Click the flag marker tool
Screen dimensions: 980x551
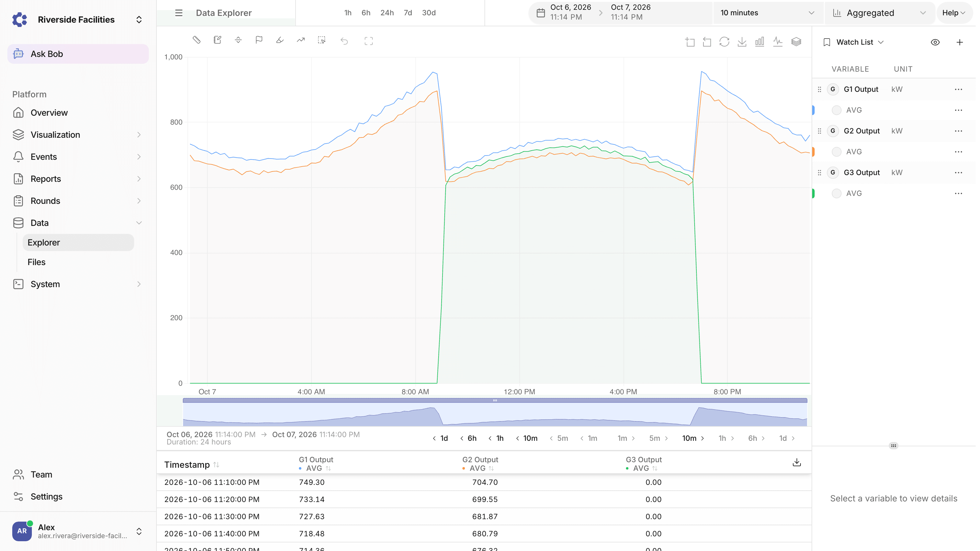tap(259, 40)
